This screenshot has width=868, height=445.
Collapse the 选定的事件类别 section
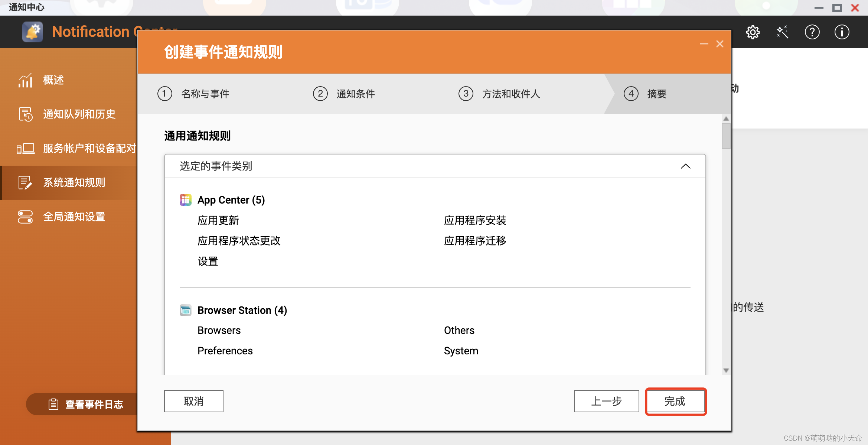685,166
